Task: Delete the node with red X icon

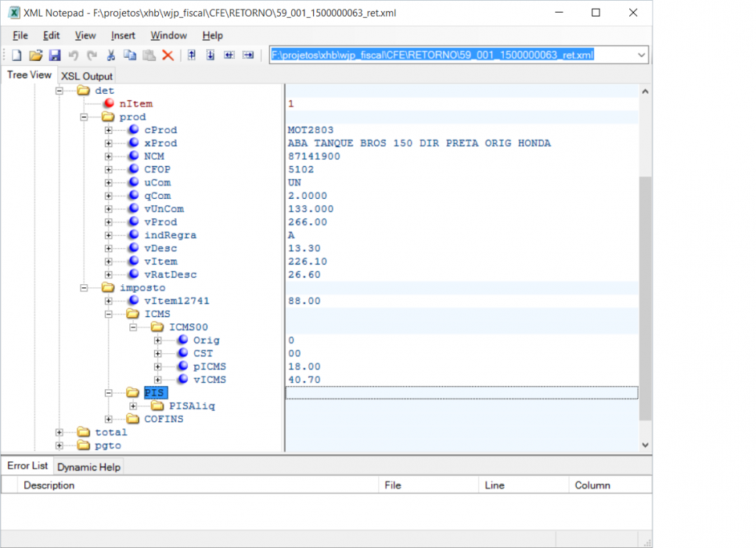Action: (167, 55)
